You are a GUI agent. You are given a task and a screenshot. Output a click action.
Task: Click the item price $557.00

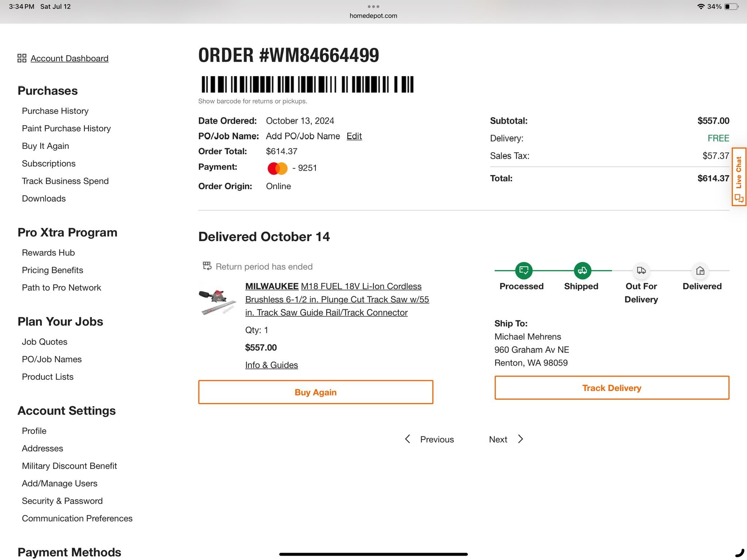click(x=261, y=348)
